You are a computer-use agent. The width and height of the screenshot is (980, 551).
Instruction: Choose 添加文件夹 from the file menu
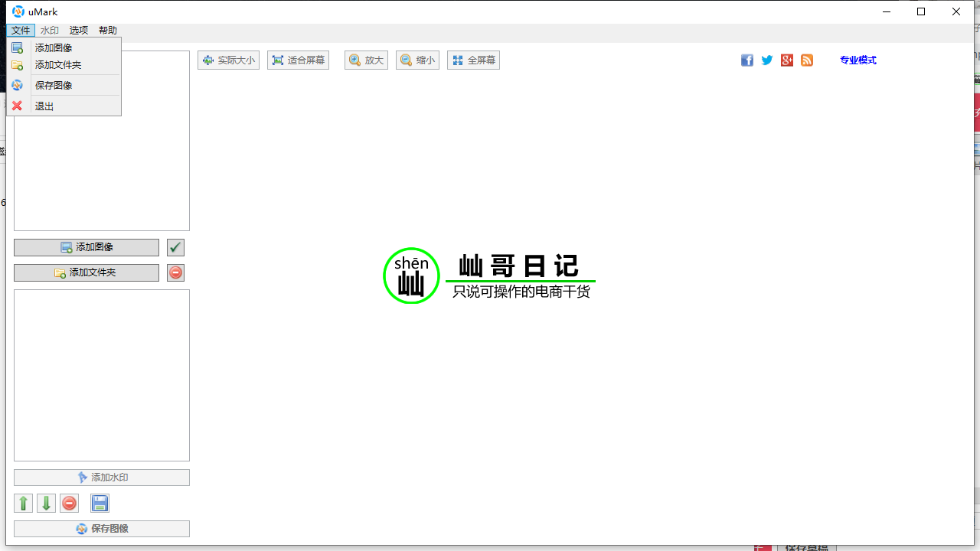(x=64, y=65)
